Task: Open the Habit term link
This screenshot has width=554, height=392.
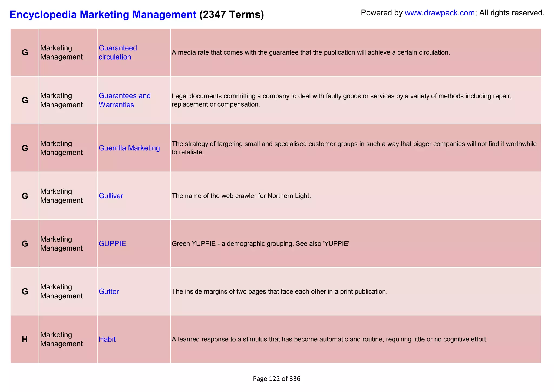Action: tap(107, 339)
